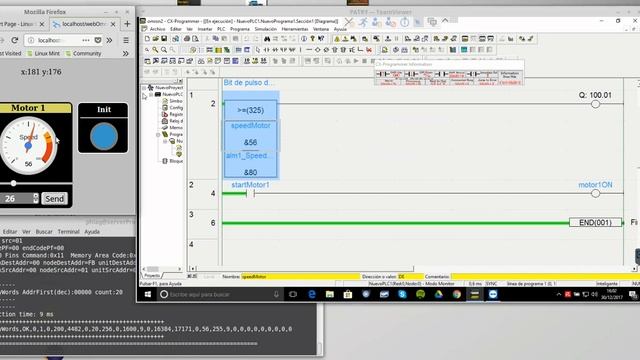Collapse the NuevoPLC tree node
640x360 pixels.
pyautogui.click(x=151, y=94)
